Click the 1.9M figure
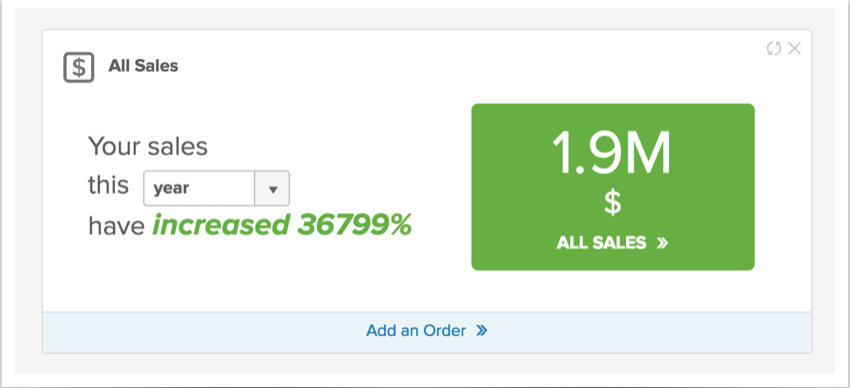850x388 pixels. tap(611, 153)
